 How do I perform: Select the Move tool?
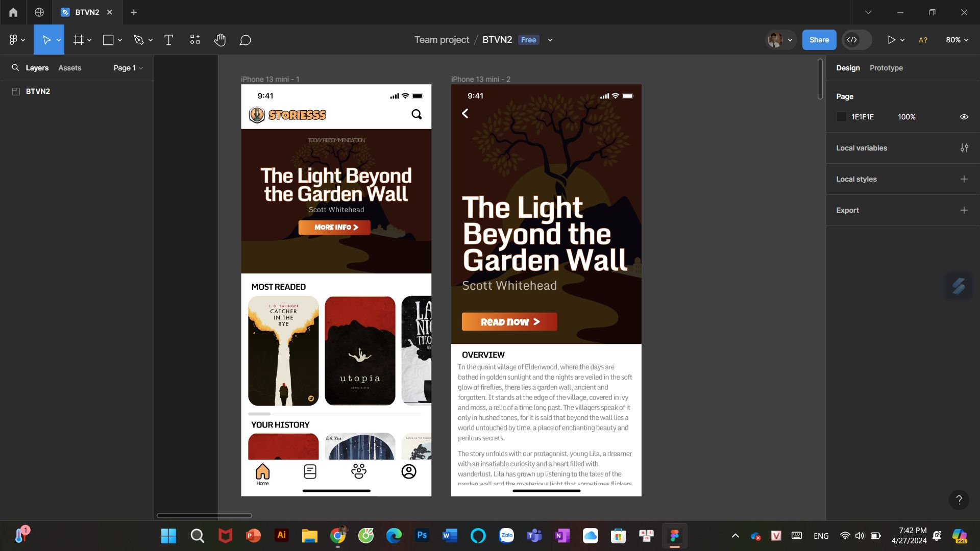[x=46, y=40]
